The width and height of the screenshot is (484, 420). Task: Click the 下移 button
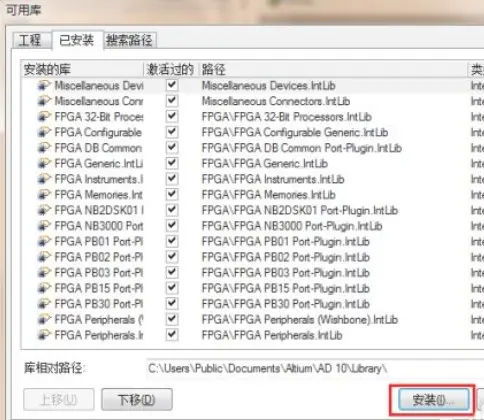[137, 399]
